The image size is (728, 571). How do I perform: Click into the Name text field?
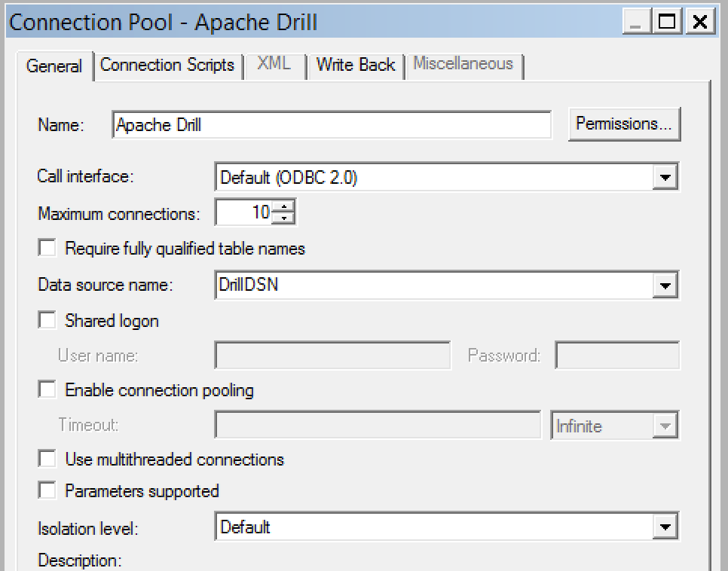click(x=332, y=125)
